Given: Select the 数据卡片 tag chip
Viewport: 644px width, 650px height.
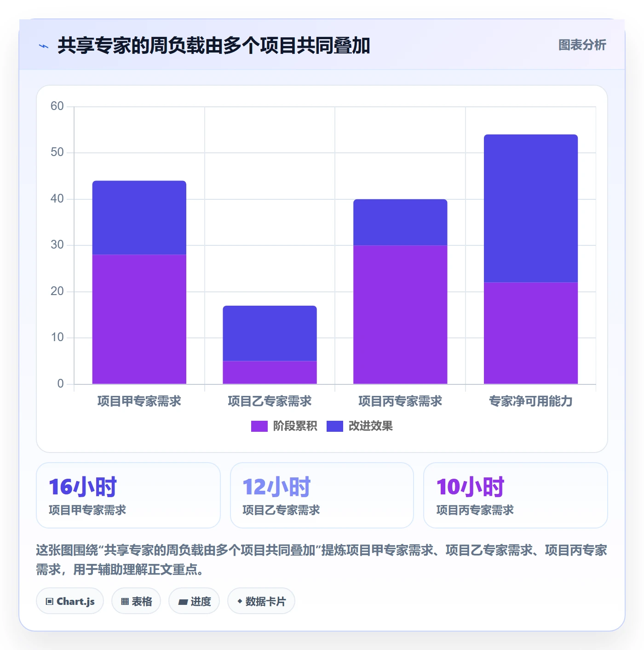Looking at the screenshot, I should coord(261,601).
